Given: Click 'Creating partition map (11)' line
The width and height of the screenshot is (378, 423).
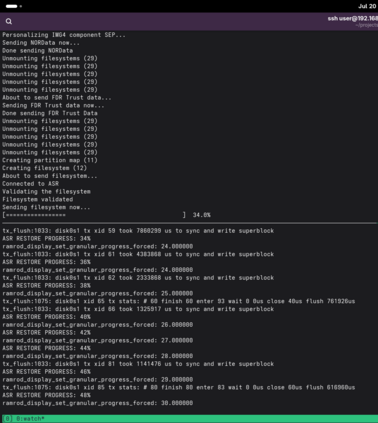Looking at the screenshot, I should pyautogui.click(x=50, y=160).
